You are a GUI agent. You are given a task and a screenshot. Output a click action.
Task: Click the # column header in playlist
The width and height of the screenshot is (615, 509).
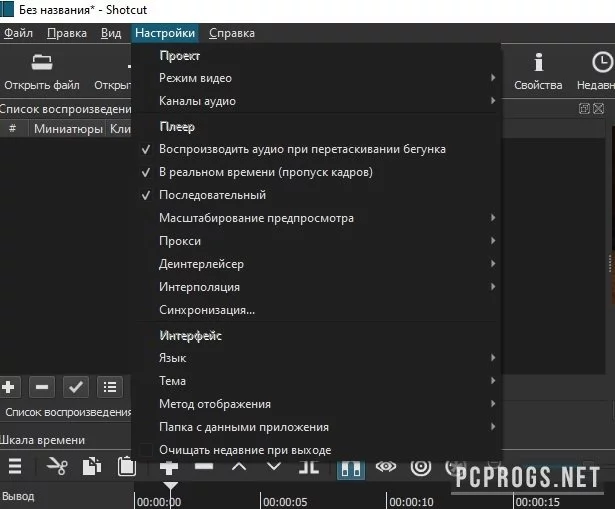[13, 129]
